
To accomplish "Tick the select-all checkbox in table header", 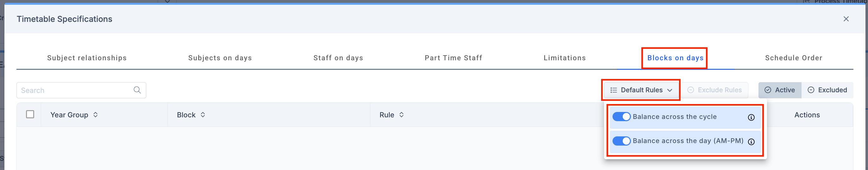I will 30,115.
